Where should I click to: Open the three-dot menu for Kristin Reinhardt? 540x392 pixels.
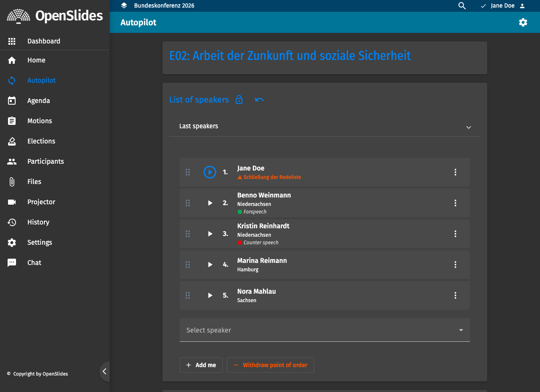coord(455,234)
